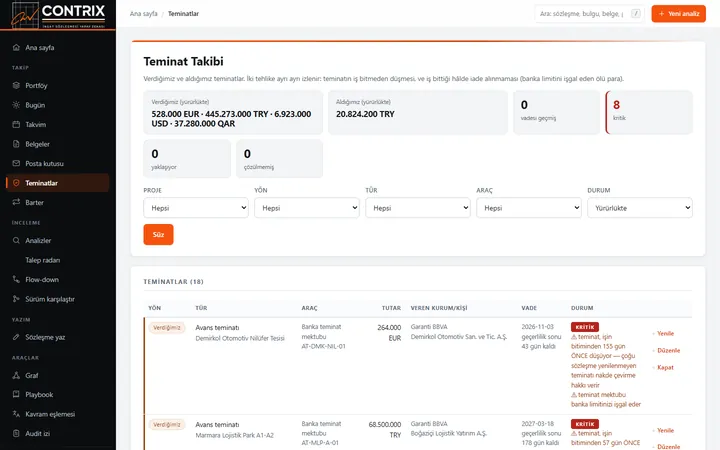Viewport: 720px width, 450px height.
Task: Click the Playbook book icon
Action: tap(16, 394)
